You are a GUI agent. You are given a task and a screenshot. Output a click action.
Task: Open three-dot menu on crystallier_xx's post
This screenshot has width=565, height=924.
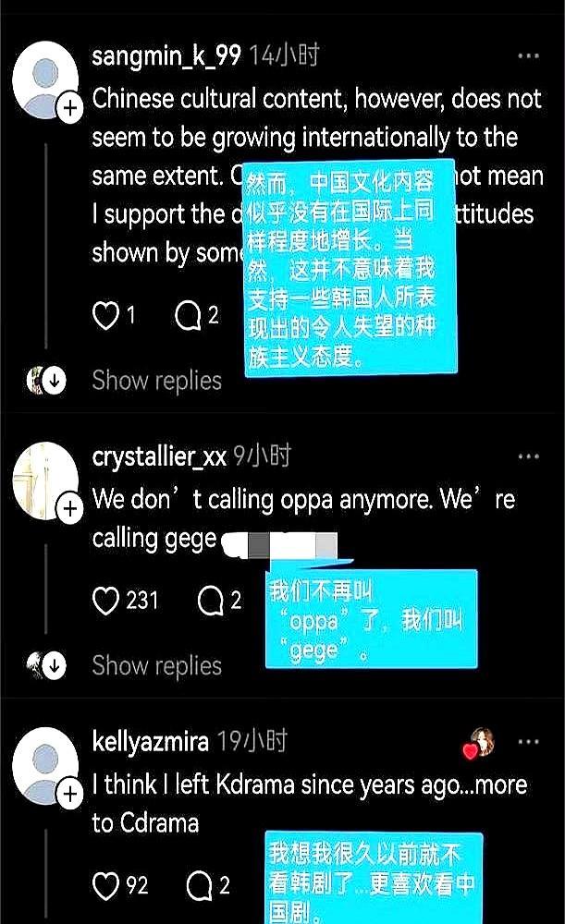tap(528, 456)
